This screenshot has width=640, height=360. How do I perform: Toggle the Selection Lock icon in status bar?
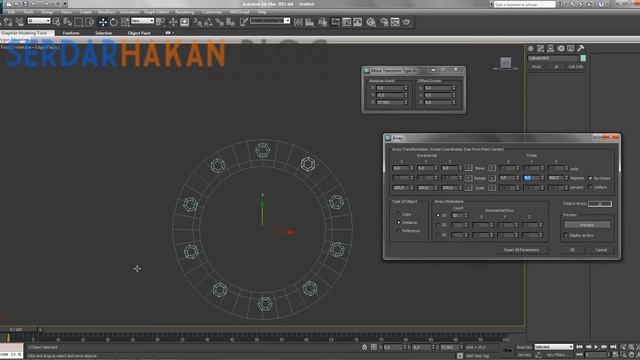pyautogui.click(x=364, y=347)
